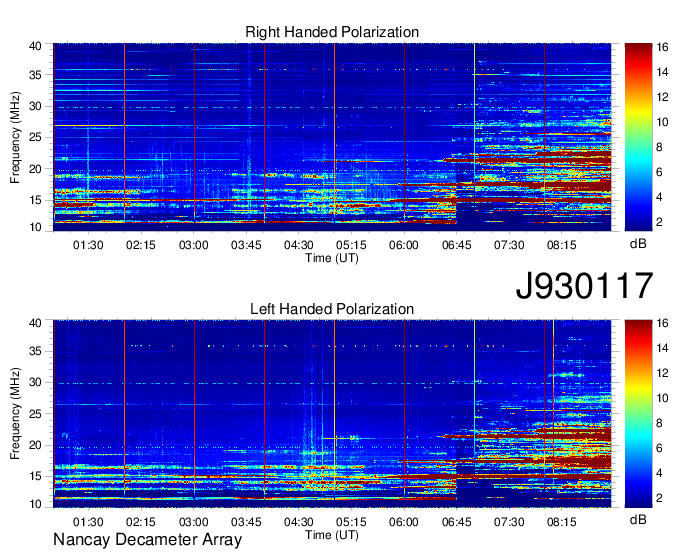Click the 05:15 tick on top time axis
The image size is (680, 552).
351,245
